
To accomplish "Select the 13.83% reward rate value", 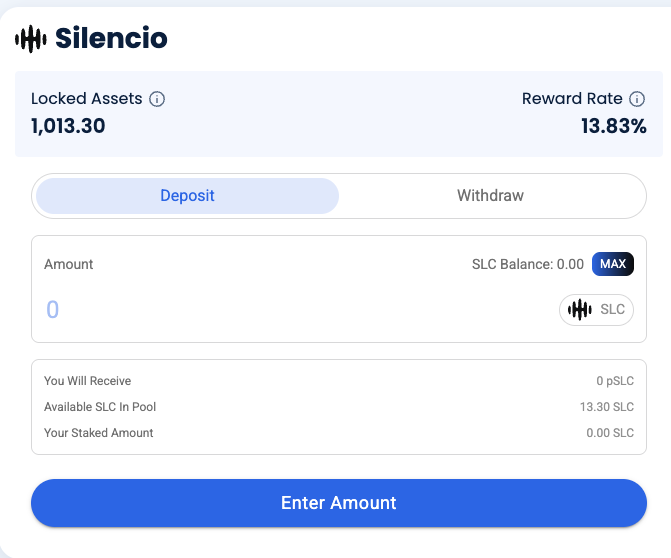I will (x=614, y=126).
